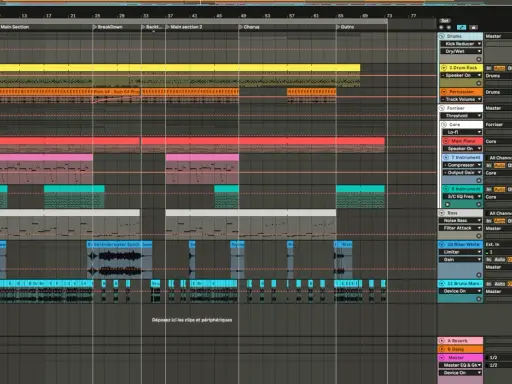Image resolution: width=512 pixels, height=384 pixels.
Task: Open the Gain control chooser
Action: [461, 260]
